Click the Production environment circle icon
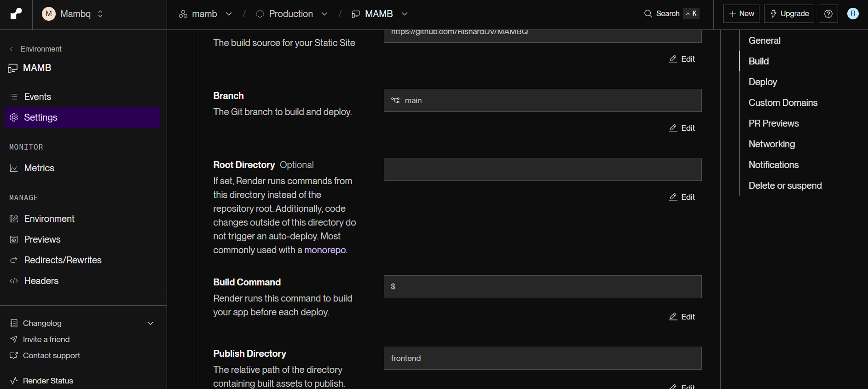This screenshot has width=868, height=389. pos(260,14)
